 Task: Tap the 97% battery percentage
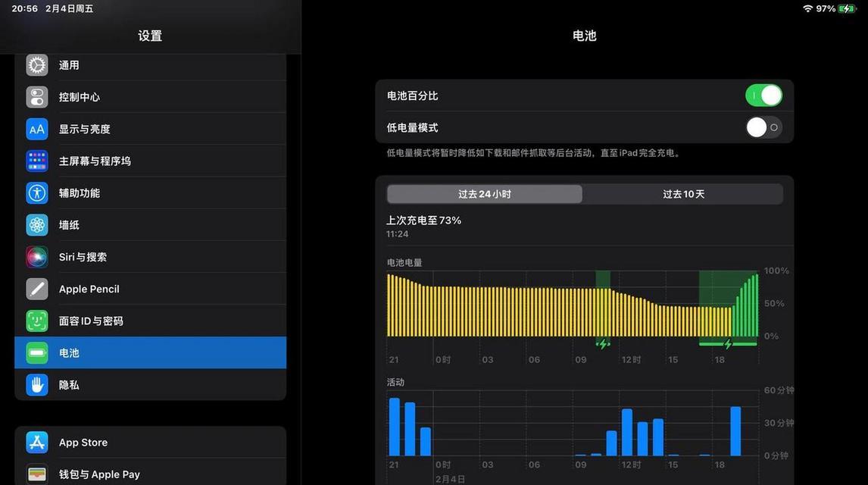[x=826, y=9]
